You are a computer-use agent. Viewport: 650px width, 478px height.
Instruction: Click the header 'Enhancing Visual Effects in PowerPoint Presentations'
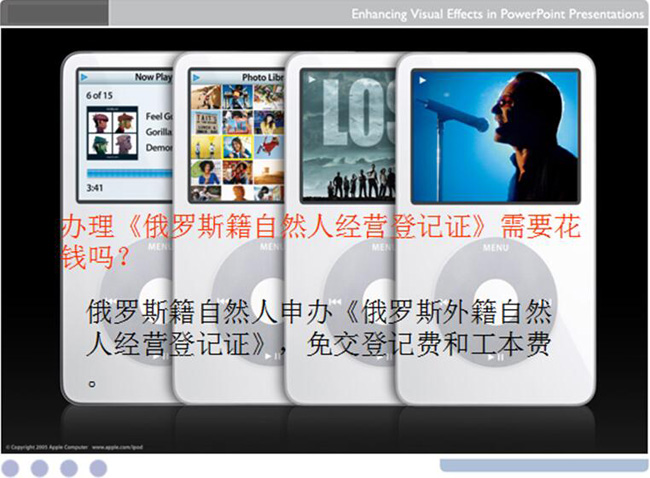[x=497, y=14]
